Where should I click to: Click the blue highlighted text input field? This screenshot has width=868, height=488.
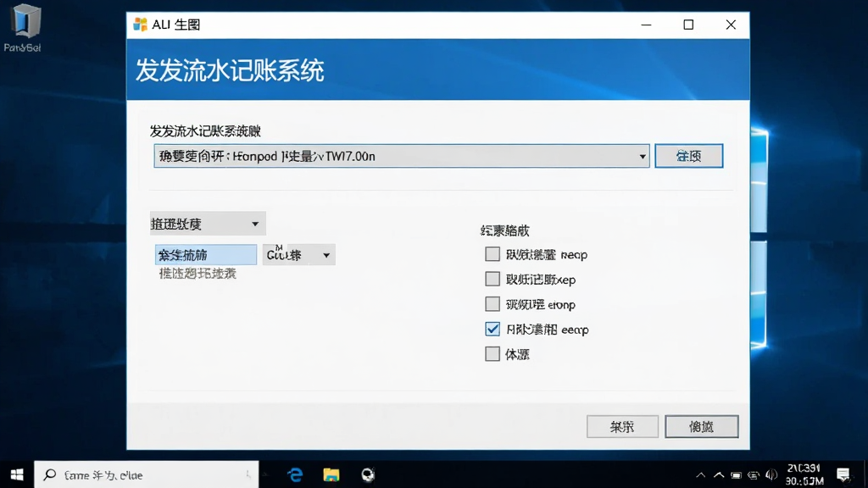tap(205, 254)
